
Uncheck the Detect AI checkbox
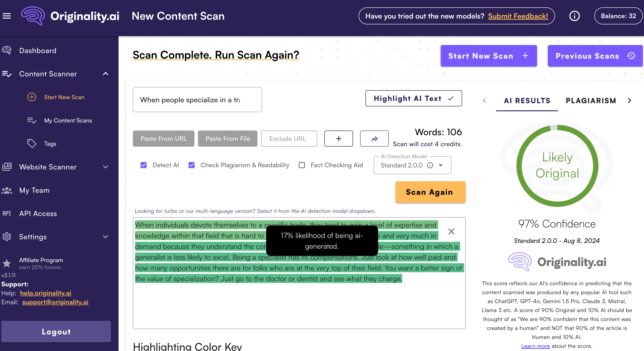pos(144,165)
